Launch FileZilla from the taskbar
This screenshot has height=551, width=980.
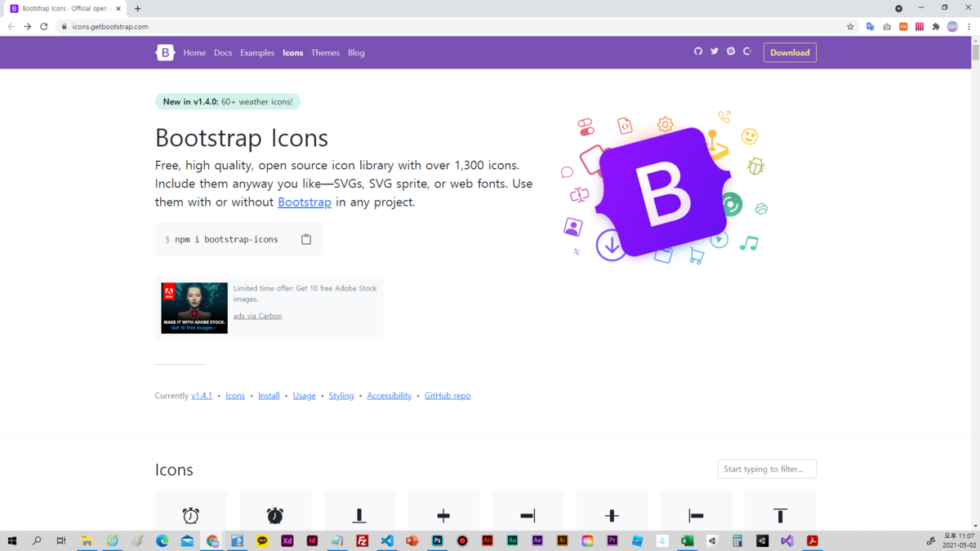tap(362, 540)
